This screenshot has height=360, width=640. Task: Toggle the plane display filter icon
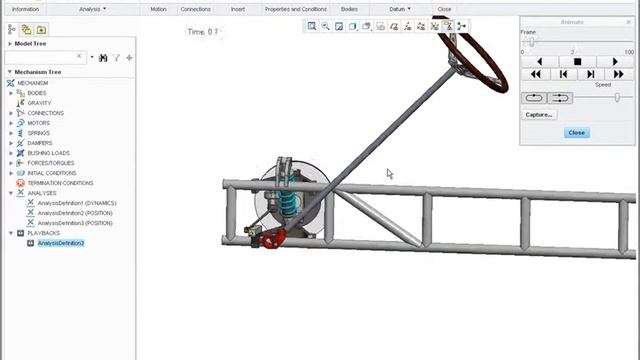tap(394, 26)
